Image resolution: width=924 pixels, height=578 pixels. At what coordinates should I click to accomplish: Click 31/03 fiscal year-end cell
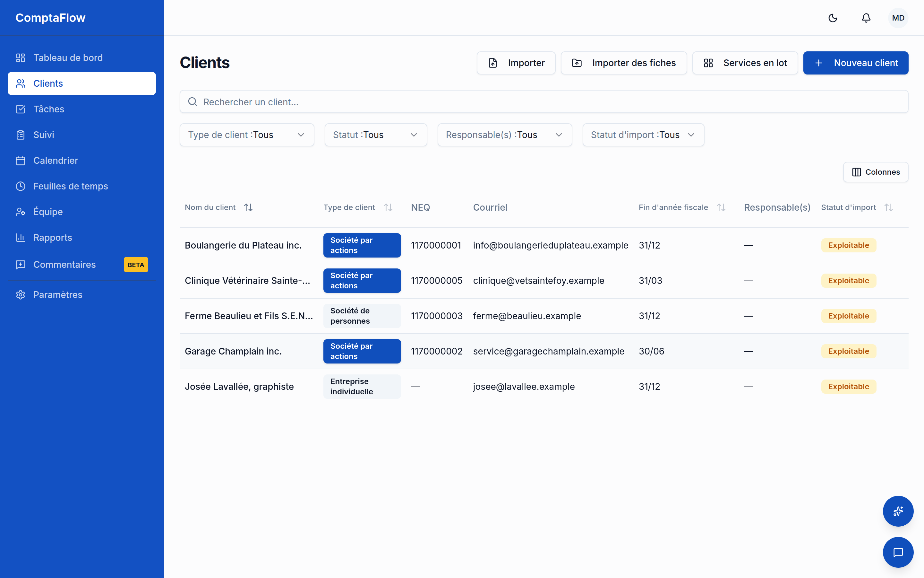(x=651, y=281)
